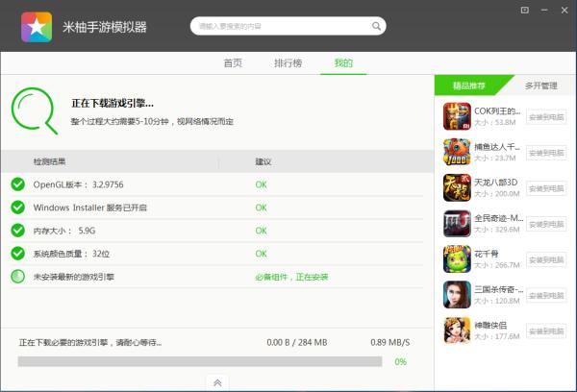Install 天龙八部3D with 安装到电脑
The height and width of the screenshot is (392, 577).
[546, 188]
